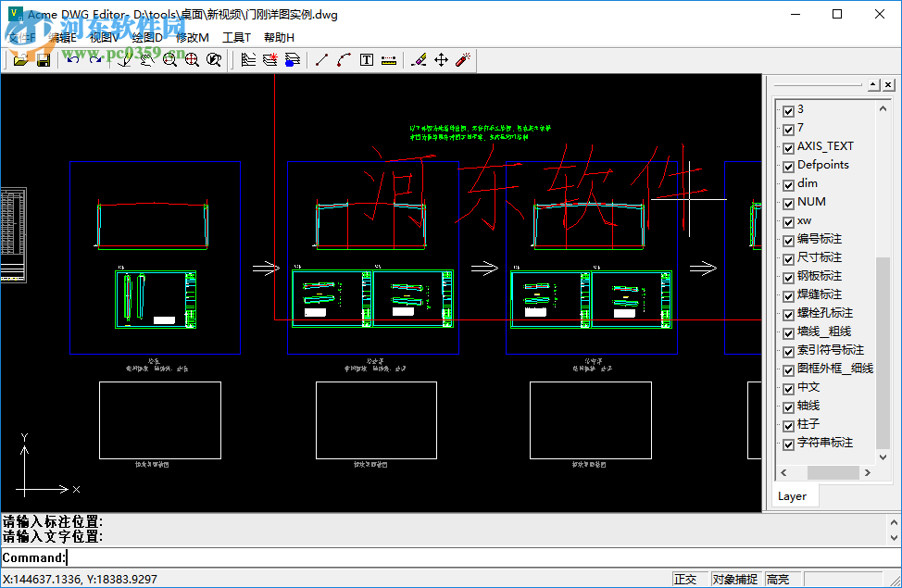Open the 工具T tools menu
Image resolution: width=902 pixels, height=588 pixels.
(x=235, y=37)
